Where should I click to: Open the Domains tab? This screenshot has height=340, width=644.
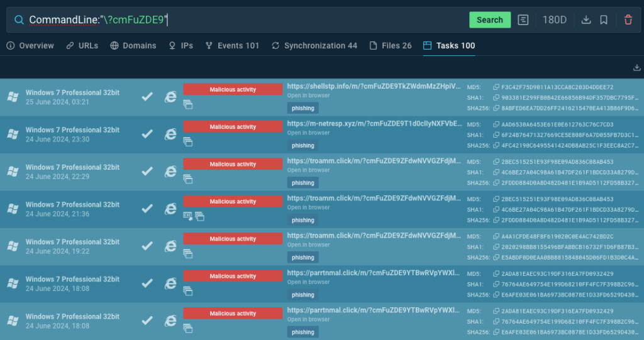(x=133, y=46)
